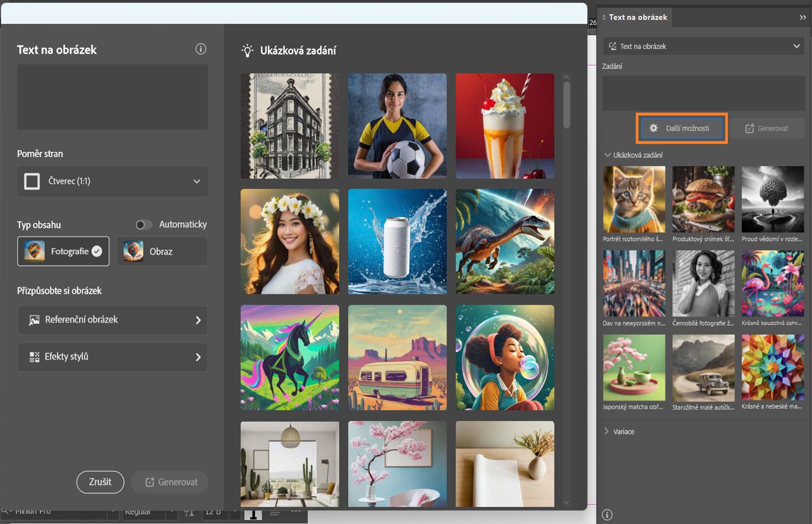Image resolution: width=812 pixels, height=524 pixels.
Task: Click the Zadání prompt field in the panel
Action: pos(704,93)
